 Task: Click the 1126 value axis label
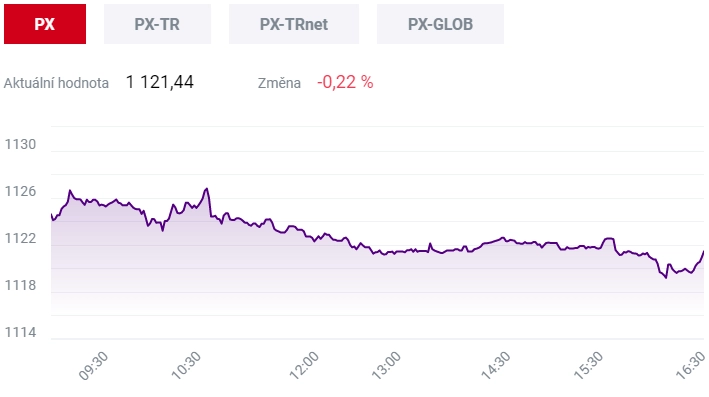point(20,191)
